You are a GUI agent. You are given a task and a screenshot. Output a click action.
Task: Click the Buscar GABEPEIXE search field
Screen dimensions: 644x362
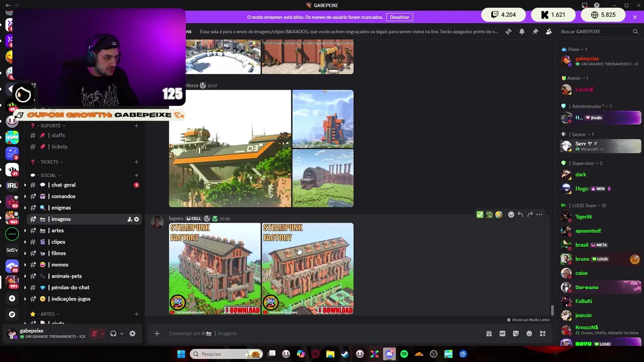[599, 31]
